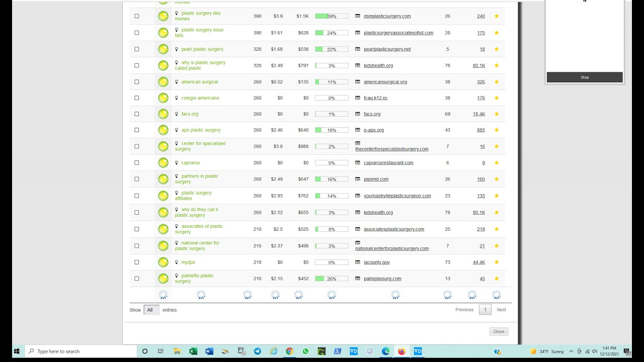
Task: Tick the aps plastic surgery checkbox
Action: 136,130
